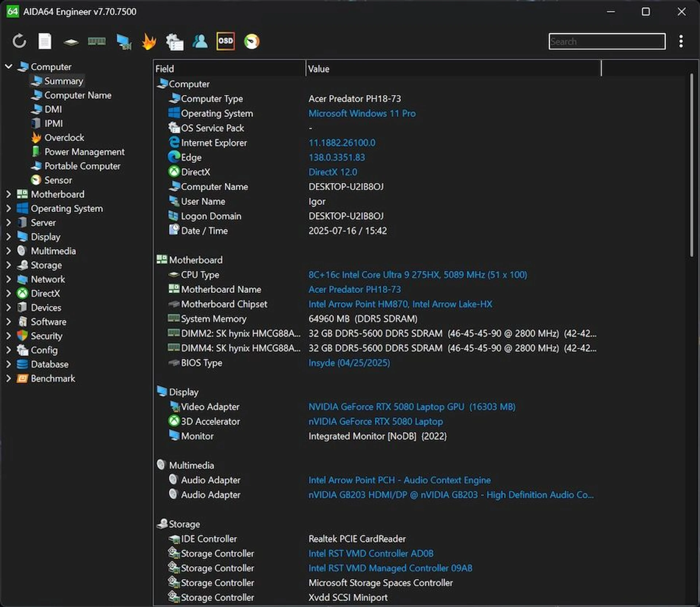Screen dimensions: 700x607
Task: Open the Intel Arrow Point HM870 chipset link
Action: (400, 304)
